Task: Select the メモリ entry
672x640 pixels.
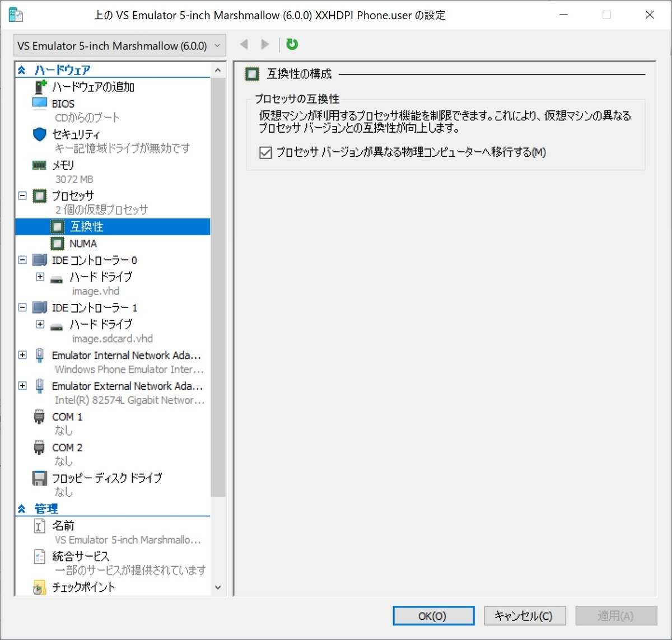Action: (63, 165)
